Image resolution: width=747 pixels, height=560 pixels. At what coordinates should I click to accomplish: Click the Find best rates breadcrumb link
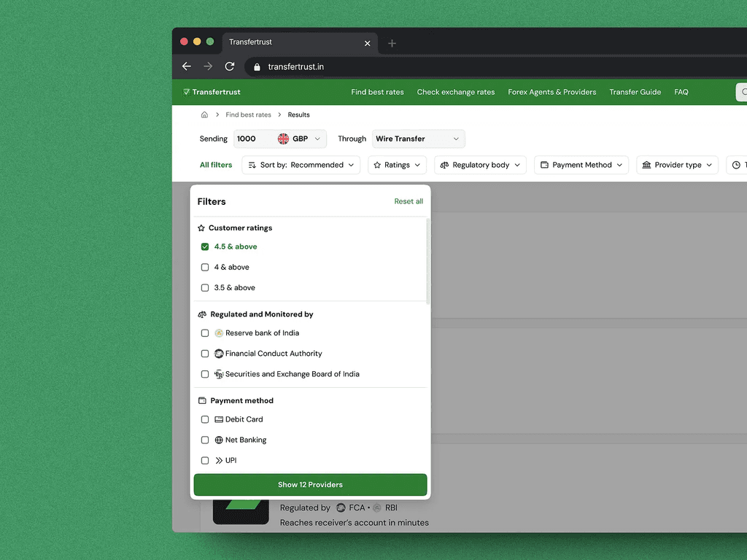point(248,114)
